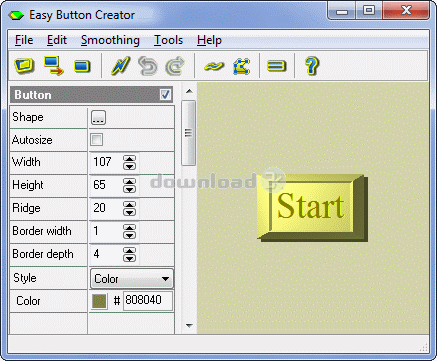This screenshot has width=437, height=361.
Task: Click the lightning bolt toolbar icon
Action: point(120,65)
